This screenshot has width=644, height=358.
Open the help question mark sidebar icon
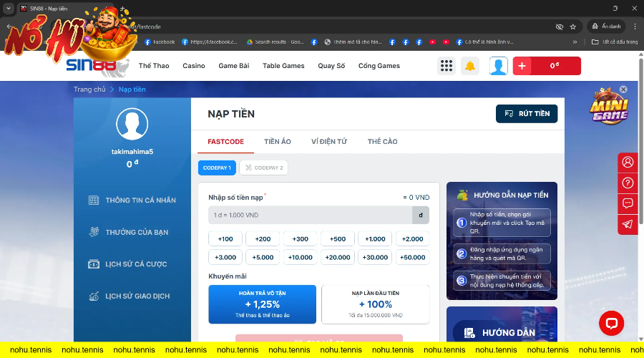tap(628, 183)
